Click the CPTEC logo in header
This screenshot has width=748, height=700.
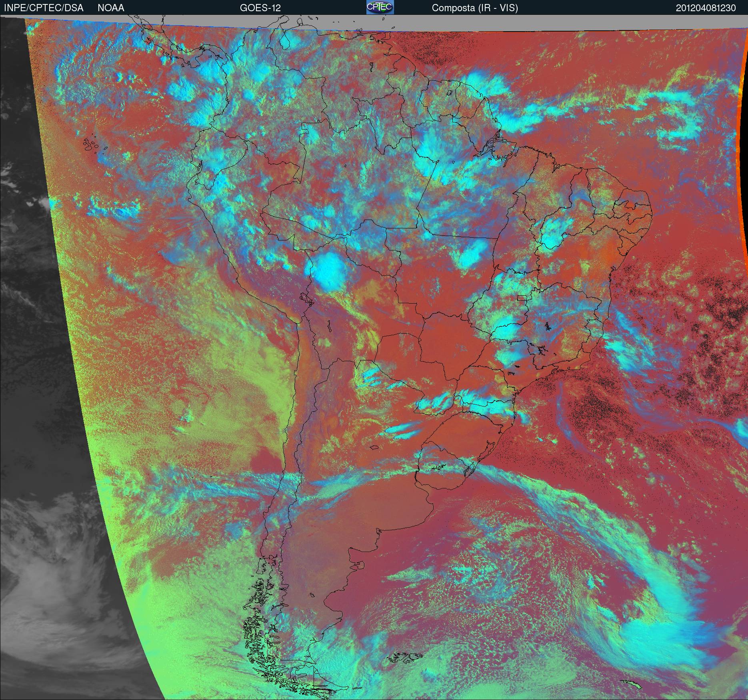pos(380,7)
